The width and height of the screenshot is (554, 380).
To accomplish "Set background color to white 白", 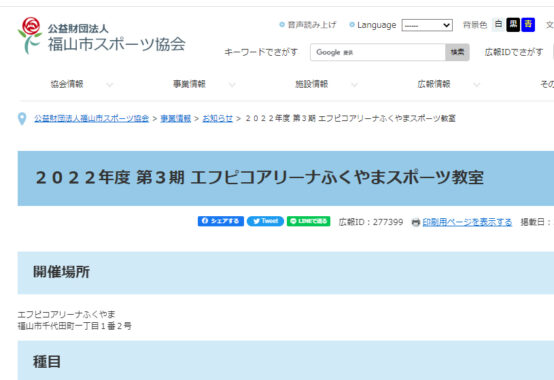I will tap(498, 25).
